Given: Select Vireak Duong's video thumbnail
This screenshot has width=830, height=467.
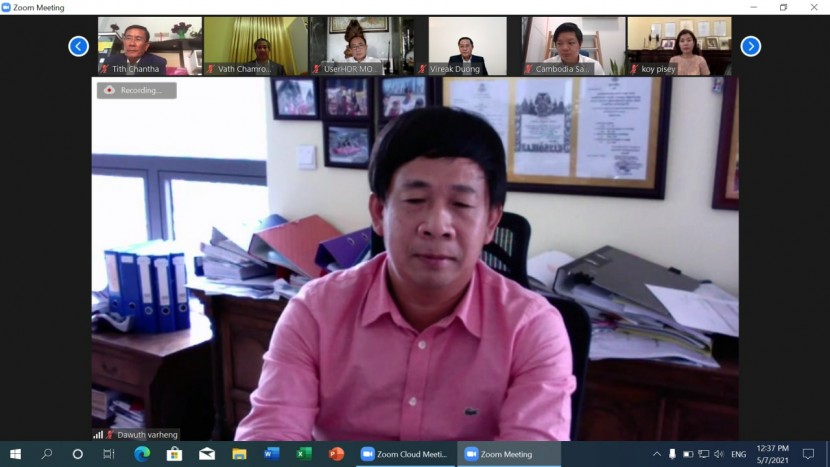Looking at the screenshot, I should (467, 46).
